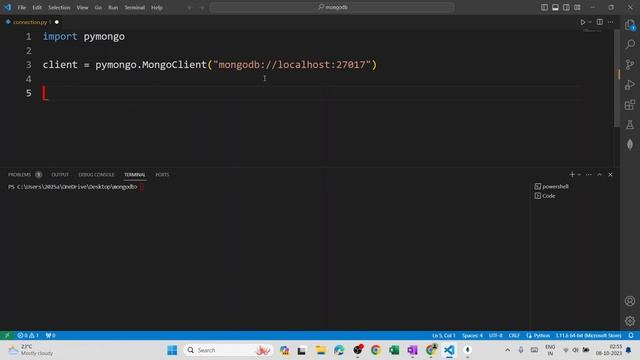Open File Explorer from taskbar
The width and height of the screenshot is (640, 360).
(x=321, y=350)
